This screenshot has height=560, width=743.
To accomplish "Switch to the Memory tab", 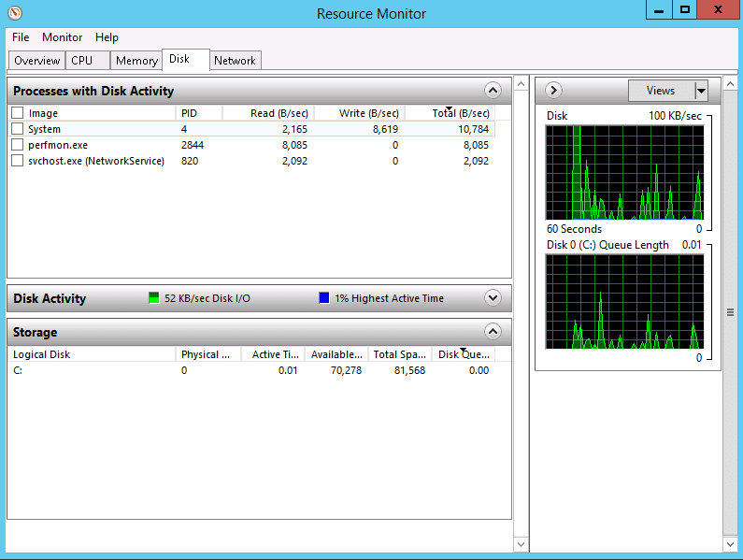I will pyautogui.click(x=136, y=61).
